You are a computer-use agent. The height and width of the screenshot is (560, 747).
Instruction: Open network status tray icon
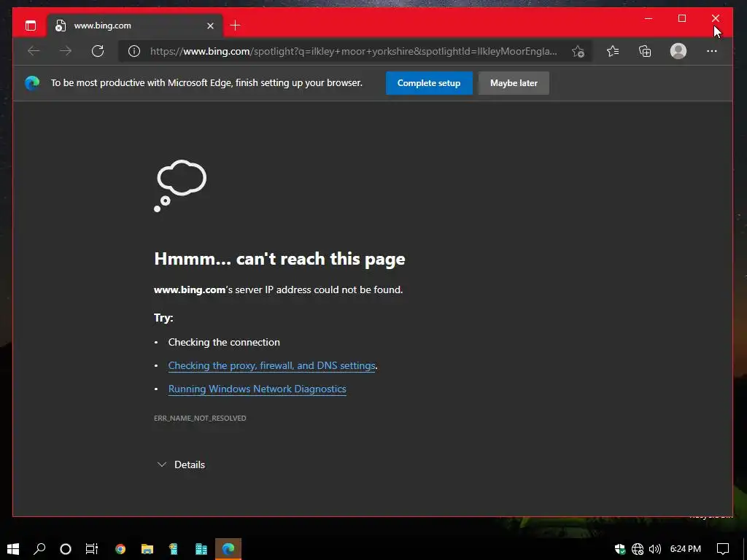[638, 549]
